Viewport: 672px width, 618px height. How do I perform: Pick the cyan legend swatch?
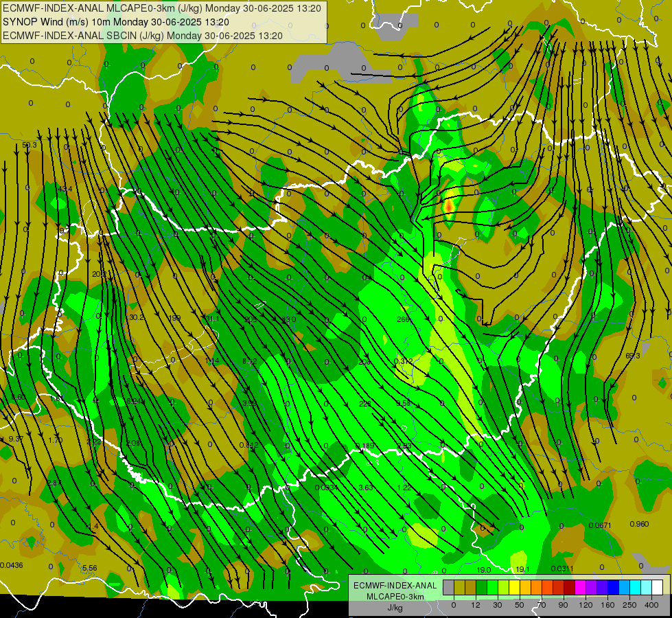pyautogui.click(x=636, y=587)
